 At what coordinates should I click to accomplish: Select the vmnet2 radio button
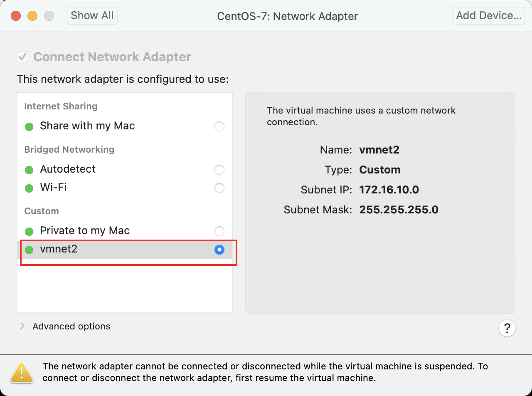[x=219, y=250]
